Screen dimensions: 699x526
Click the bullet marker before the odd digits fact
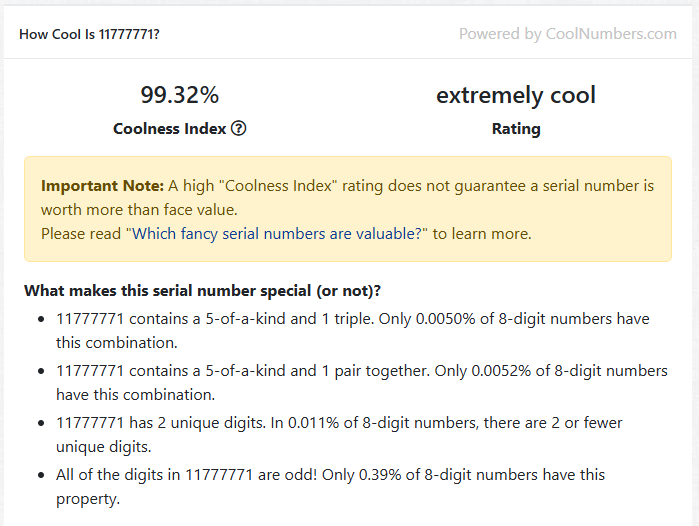pyautogui.click(x=40, y=475)
